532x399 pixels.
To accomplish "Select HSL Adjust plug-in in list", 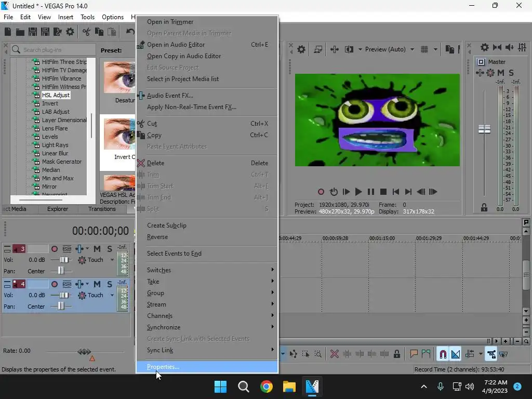I will click(x=56, y=96).
